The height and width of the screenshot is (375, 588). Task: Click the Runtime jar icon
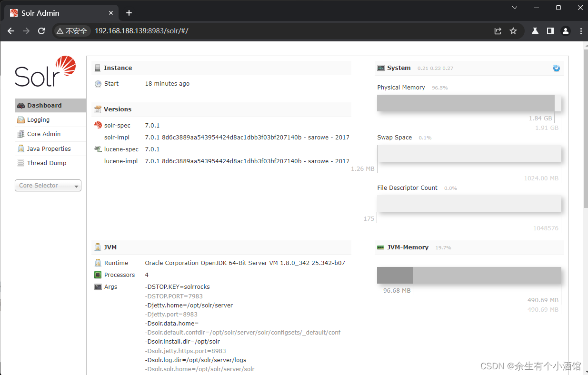[98, 263]
